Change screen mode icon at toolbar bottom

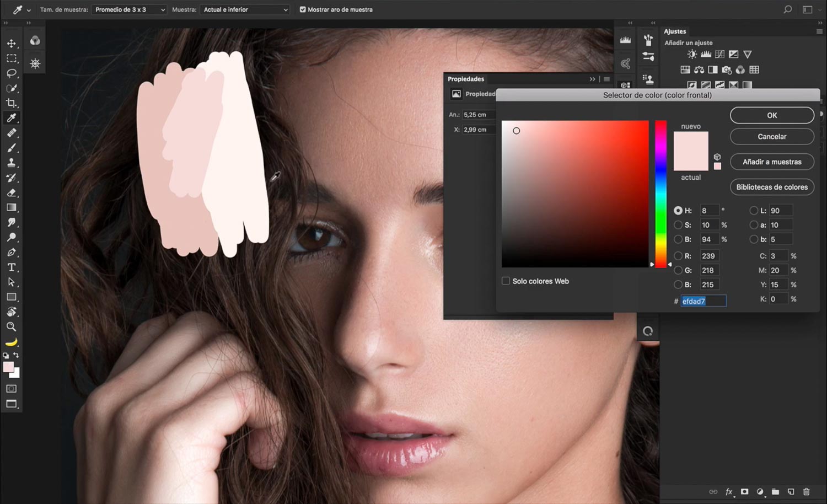(12, 404)
